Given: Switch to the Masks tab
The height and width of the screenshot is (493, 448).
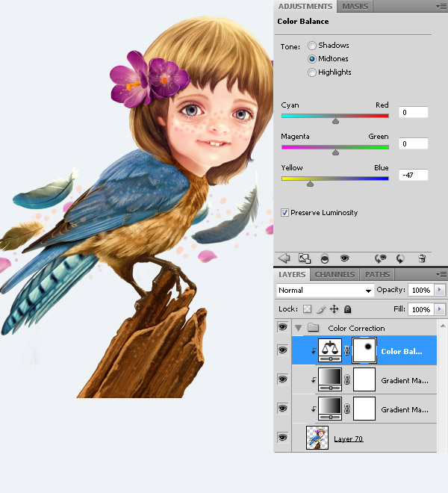Looking at the screenshot, I should tap(355, 6).
